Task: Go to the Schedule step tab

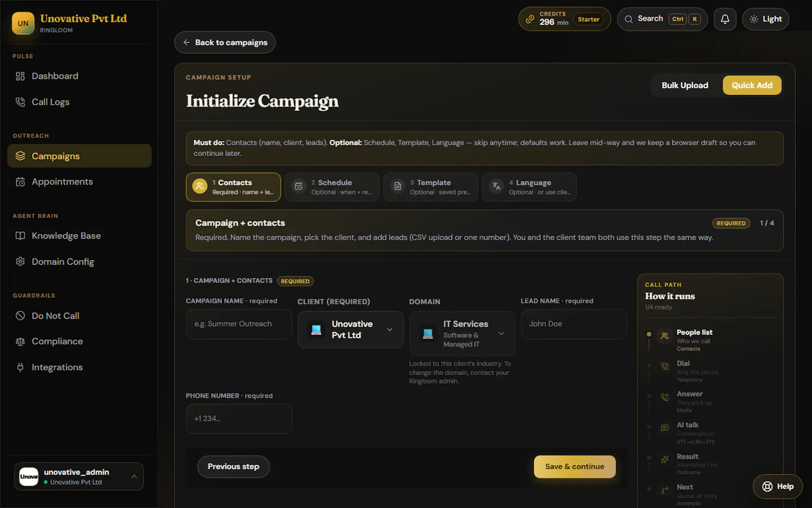Action: tap(332, 187)
